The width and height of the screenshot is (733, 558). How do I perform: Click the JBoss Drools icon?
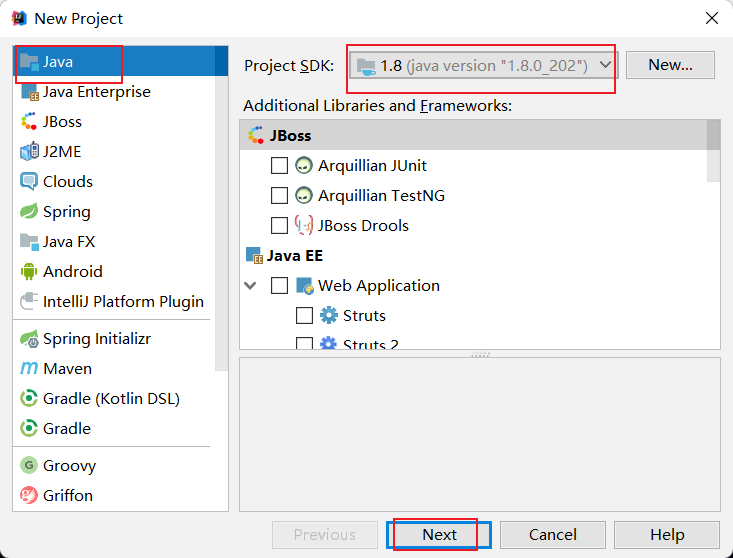tap(304, 225)
